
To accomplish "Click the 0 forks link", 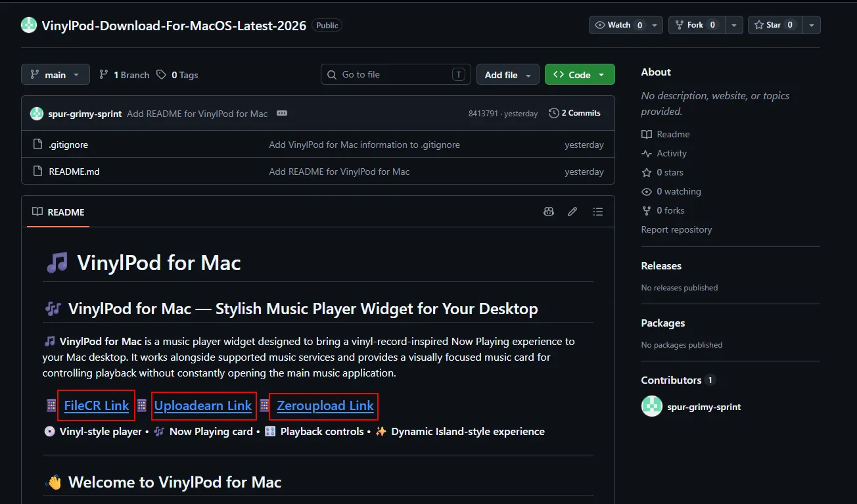I will pos(663,210).
